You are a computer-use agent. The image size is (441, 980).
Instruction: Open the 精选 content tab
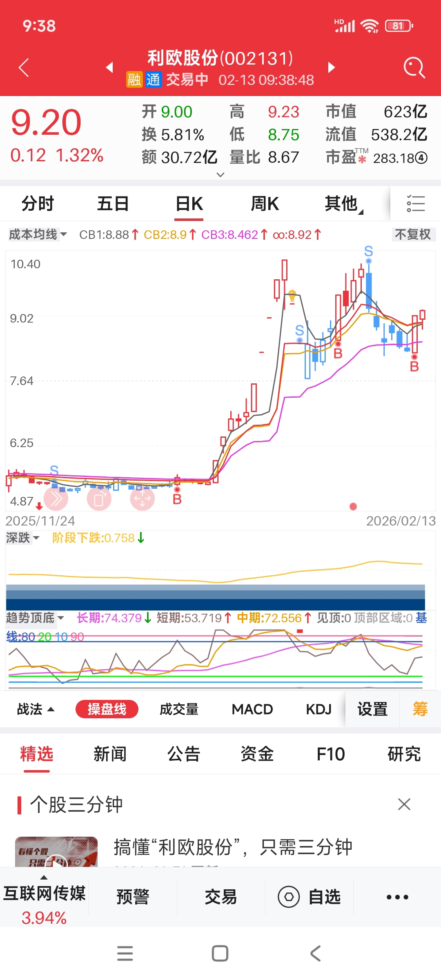(x=37, y=754)
